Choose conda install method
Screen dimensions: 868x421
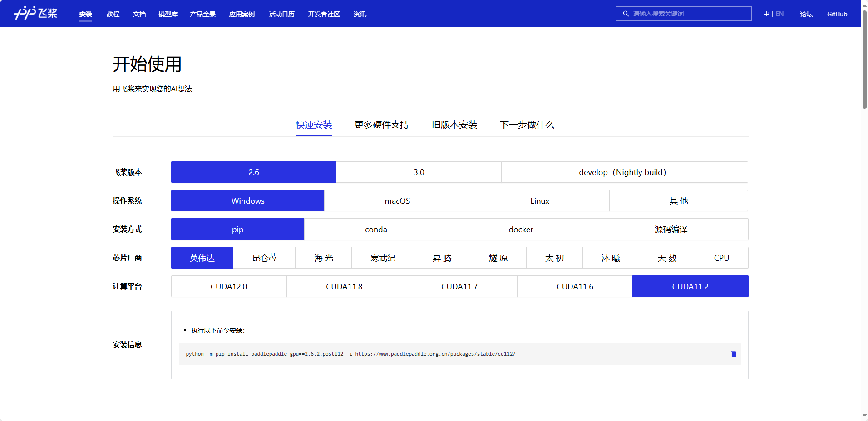tap(376, 229)
